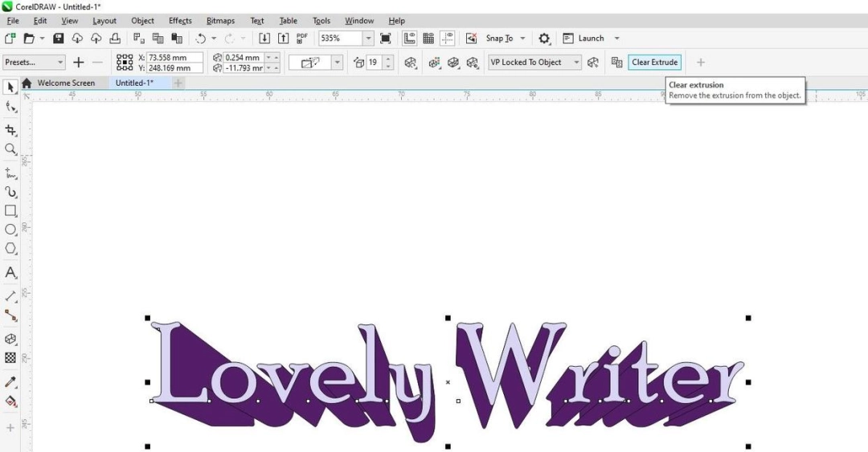The height and width of the screenshot is (452, 868).
Task: Click the page/object vanishing point icon
Action: click(593, 63)
